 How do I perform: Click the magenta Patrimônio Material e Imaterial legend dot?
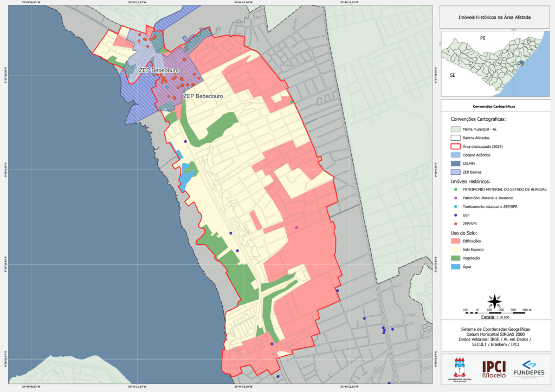[x=455, y=198]
